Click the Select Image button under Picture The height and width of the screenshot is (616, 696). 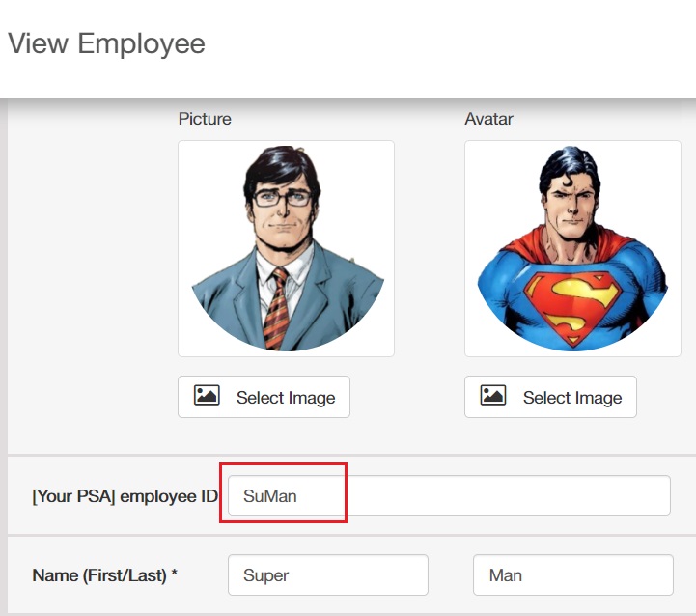tap(264, 397)
